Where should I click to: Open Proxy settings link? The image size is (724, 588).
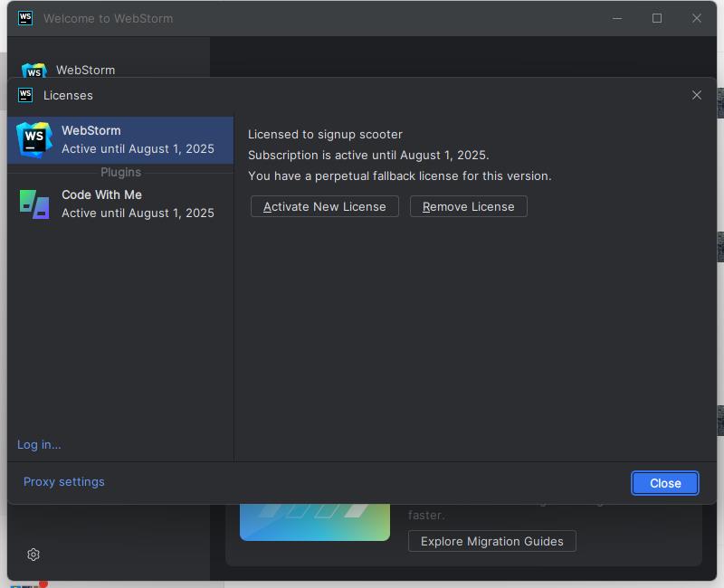pos(64,481)
